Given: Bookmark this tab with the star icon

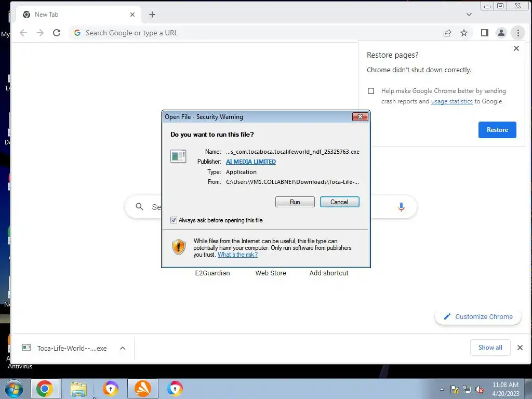Looking at the screenshot, I should click(464, 33).
